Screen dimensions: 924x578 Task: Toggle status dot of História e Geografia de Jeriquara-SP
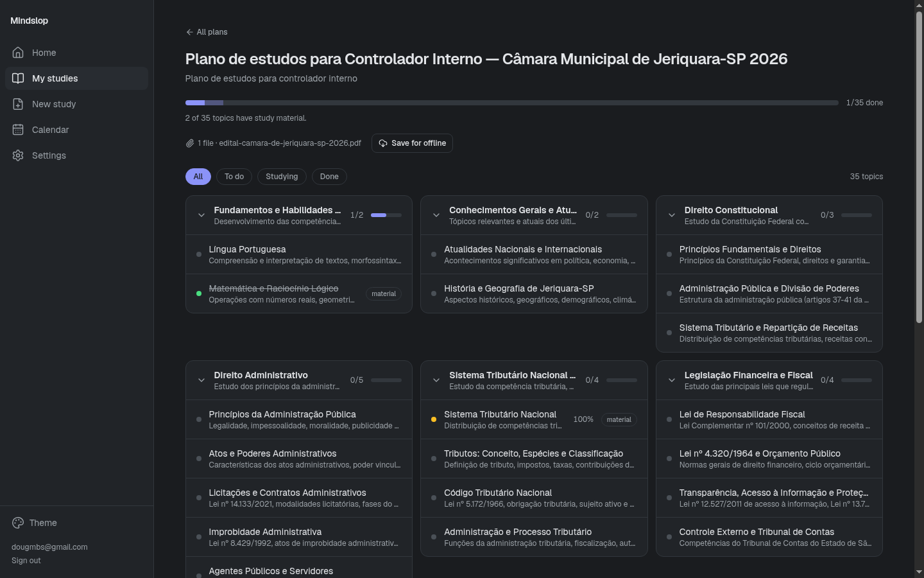pyautogui.click(x=434, y=293)
